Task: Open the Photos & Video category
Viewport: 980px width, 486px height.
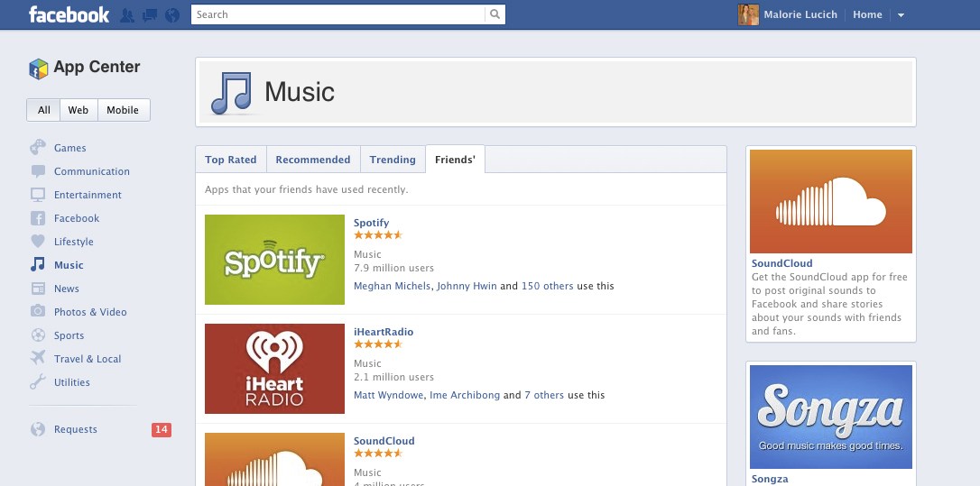Action: click(x=90, y=312)
